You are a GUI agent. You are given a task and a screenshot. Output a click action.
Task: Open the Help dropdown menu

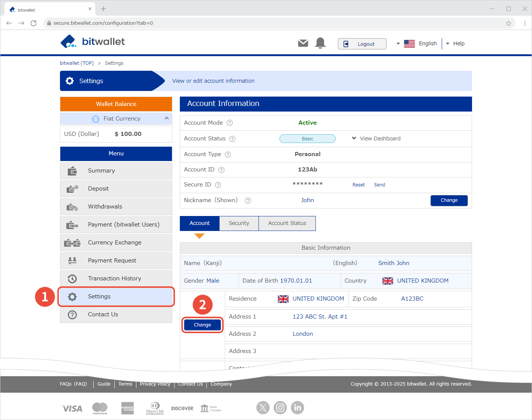(x=455, y=44)
